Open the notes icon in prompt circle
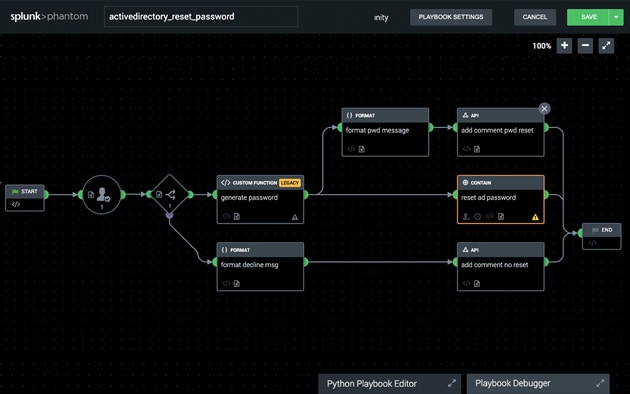The width and height of the screenshot is (630, 394). click(x=91, y=195)
